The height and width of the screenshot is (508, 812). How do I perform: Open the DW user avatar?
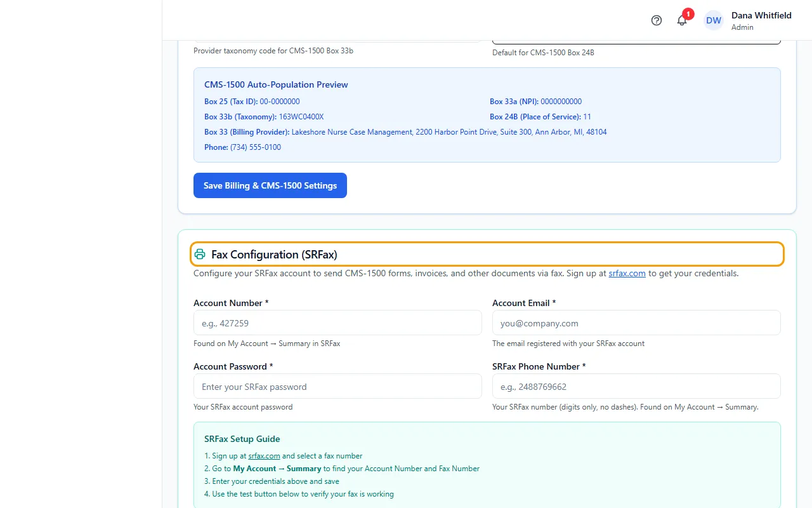(714, 20)
